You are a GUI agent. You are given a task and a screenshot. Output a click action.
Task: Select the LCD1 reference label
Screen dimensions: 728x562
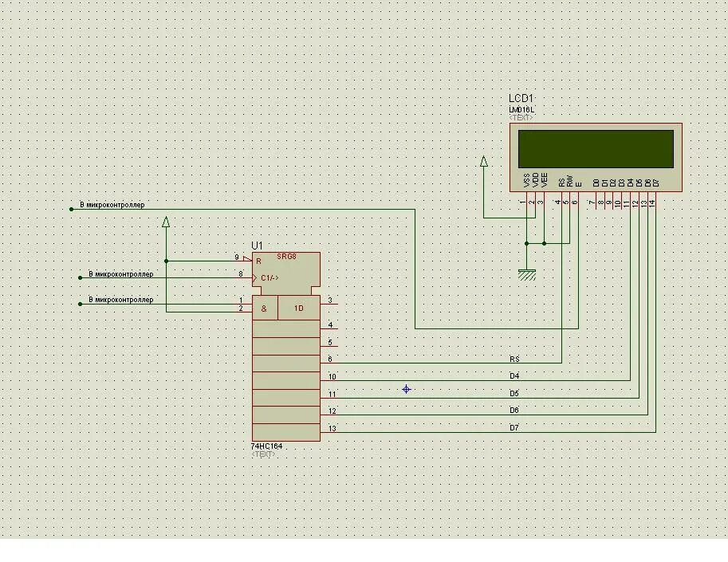pos(521,98)
